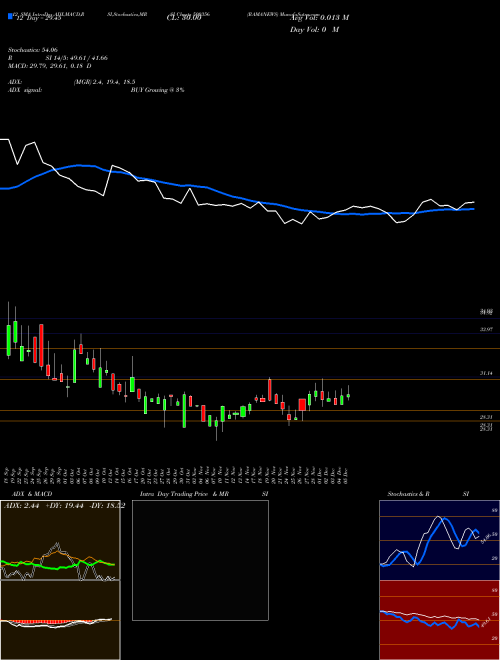Click the 'SI 14/3: 49.61 / 41.66' value
Image resolution: width=500 pixels, height=660 pixels.
pyautogui.click(x=77, y=58)
